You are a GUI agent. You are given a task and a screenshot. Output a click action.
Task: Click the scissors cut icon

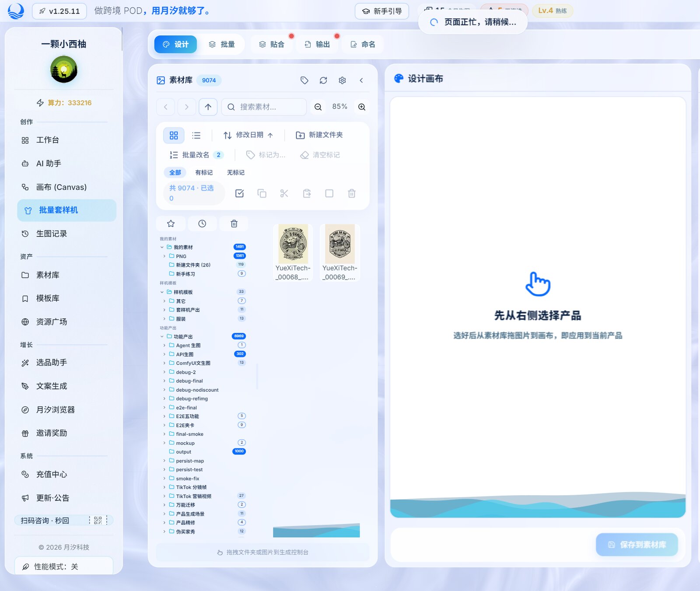(x=284, y=193)
